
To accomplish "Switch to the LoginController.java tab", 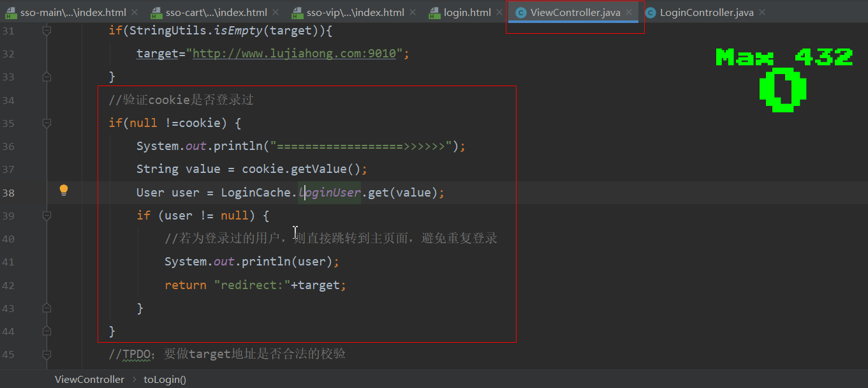I will pos(706,13).
